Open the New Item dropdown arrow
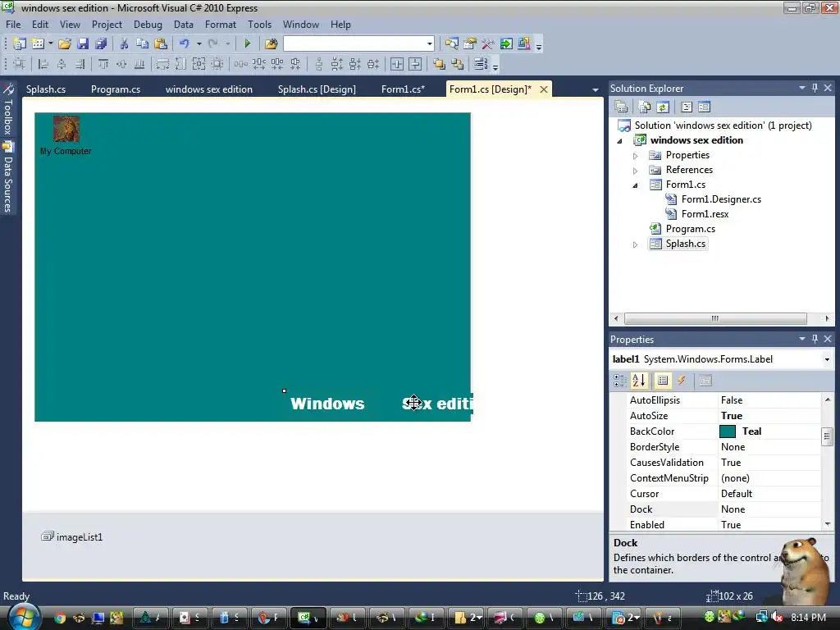 point(50,44)
